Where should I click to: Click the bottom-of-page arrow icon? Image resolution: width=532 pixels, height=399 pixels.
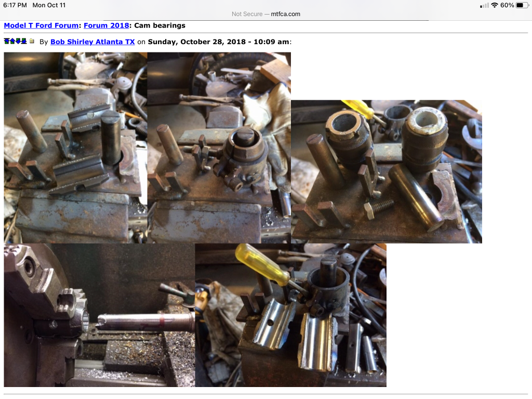pyautogui.click(x=24, y=41)
